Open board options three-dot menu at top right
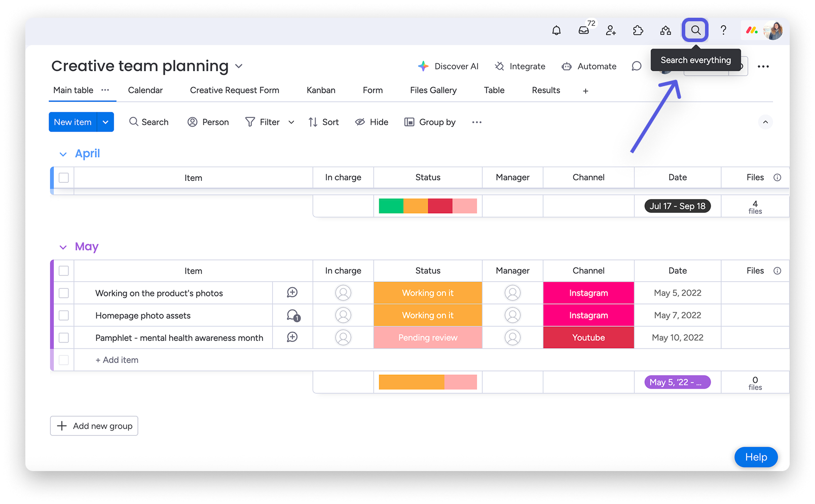815x504 pixels. coord(763,66)
